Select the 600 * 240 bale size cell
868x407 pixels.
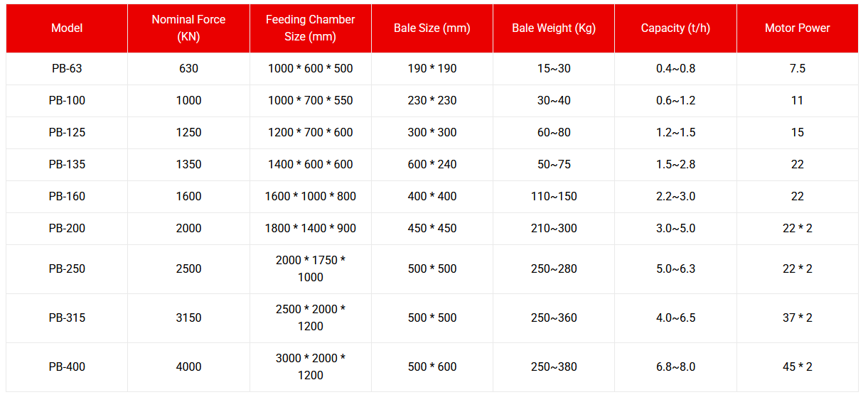pyautogui.click(x=432, y=165)
